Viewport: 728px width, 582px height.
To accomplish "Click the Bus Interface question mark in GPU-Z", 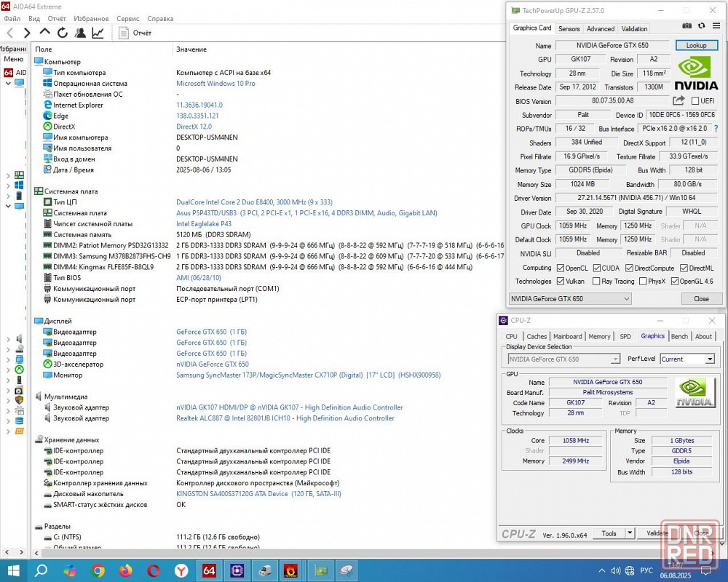I will point(716,129).
